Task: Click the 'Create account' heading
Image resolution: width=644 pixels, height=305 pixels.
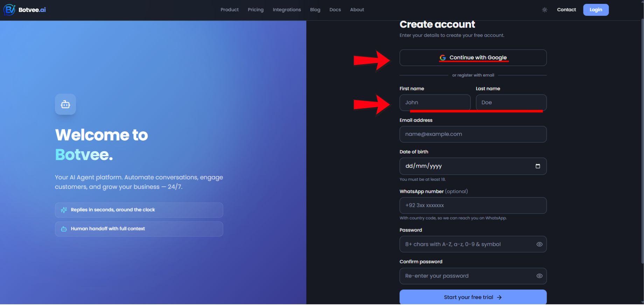Action: pos(437,25)
